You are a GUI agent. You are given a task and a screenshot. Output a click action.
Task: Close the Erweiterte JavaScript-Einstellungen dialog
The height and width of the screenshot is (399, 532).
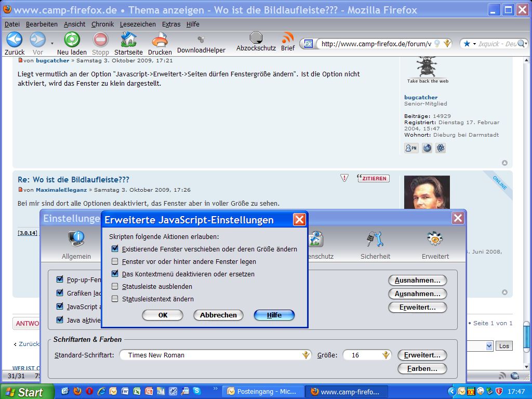[x=299, y=220]
